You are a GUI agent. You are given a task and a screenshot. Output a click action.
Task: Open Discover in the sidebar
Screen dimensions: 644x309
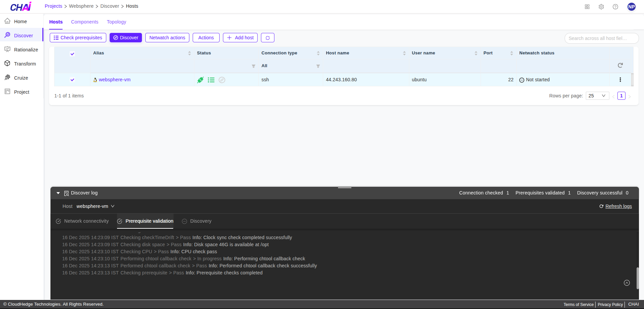(22, 36)
